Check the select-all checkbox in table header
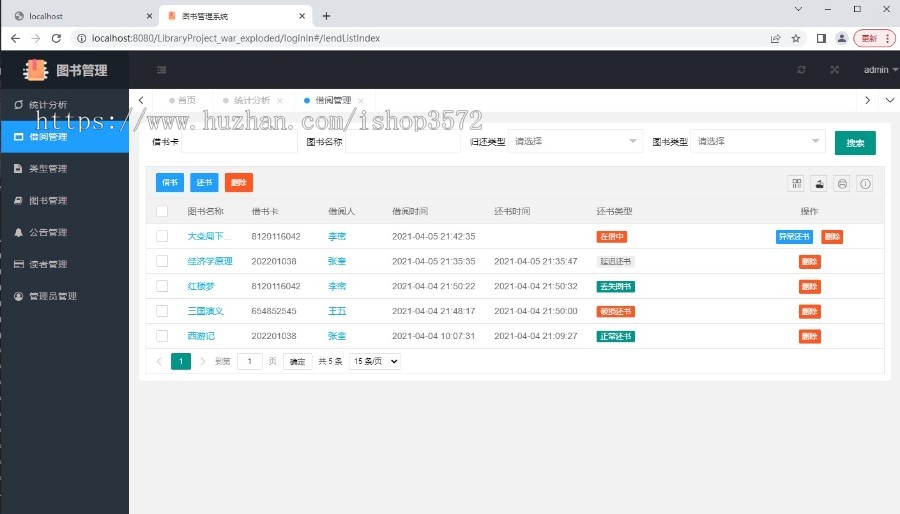The width and height of the screenshot is (900, 514). [x=162, y=211]
